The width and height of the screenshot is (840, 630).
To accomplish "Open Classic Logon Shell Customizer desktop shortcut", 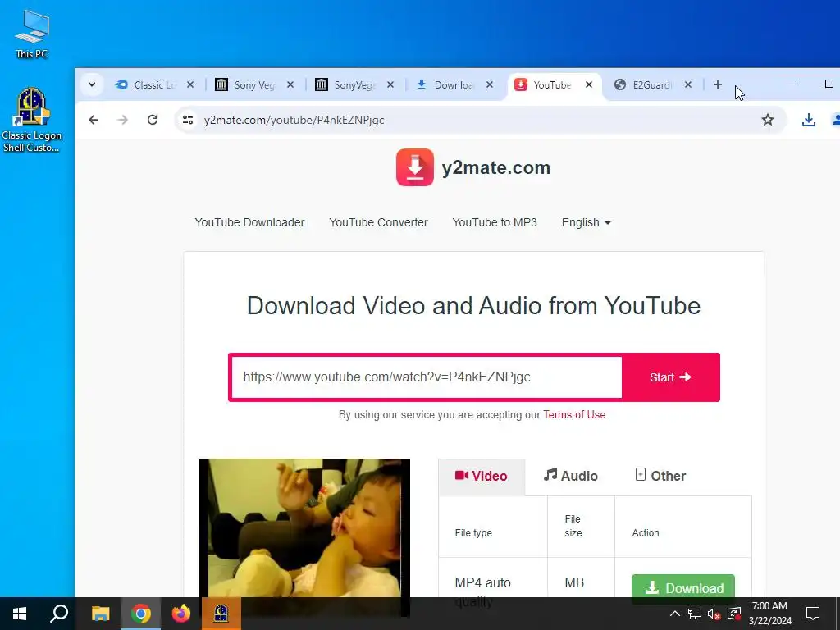I will coord(32,120).
